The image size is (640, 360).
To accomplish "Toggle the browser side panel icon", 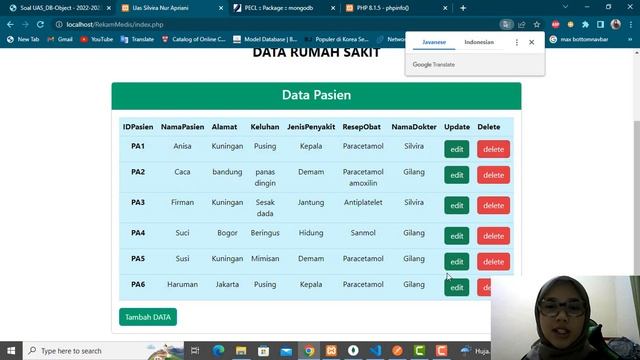I will [x=600, y=24].
